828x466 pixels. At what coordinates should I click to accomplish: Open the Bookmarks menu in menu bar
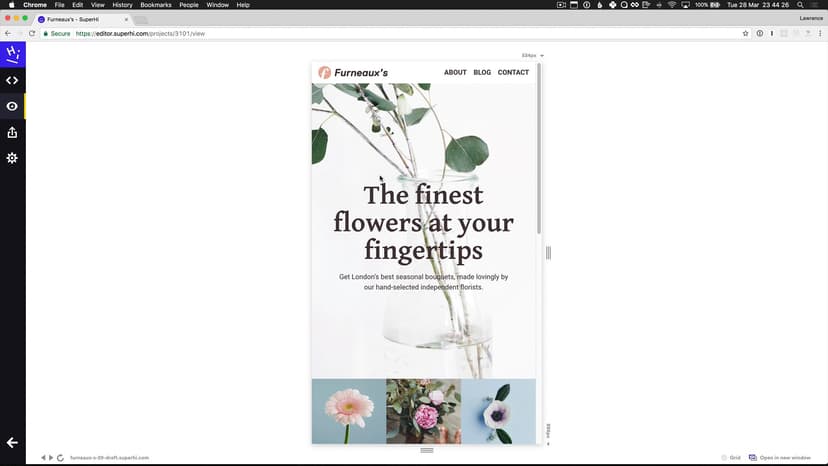click(155, 5)
